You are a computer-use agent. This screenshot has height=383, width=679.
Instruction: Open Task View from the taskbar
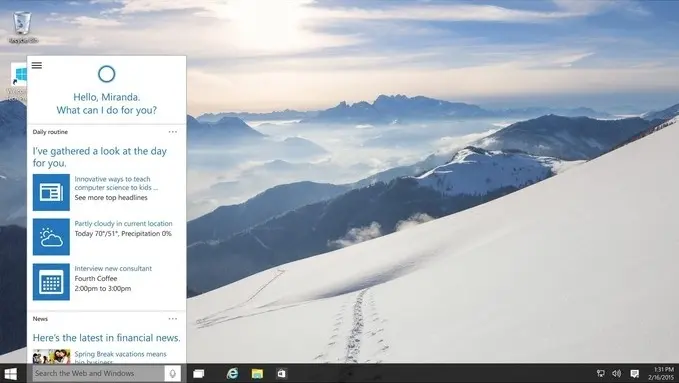click(x=199, y=373)
